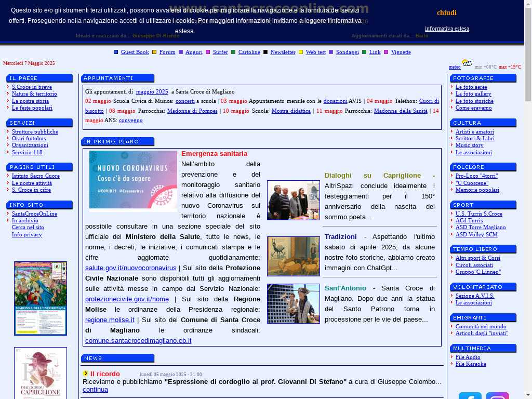
Task: Open the Cartoline page
Action: (249, 52)
